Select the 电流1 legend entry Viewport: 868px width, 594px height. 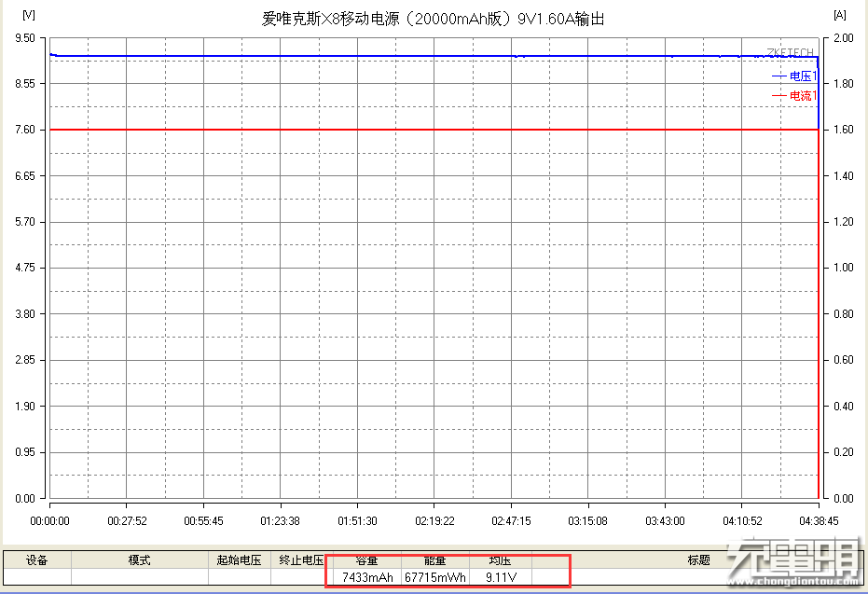tap(794, 96)
